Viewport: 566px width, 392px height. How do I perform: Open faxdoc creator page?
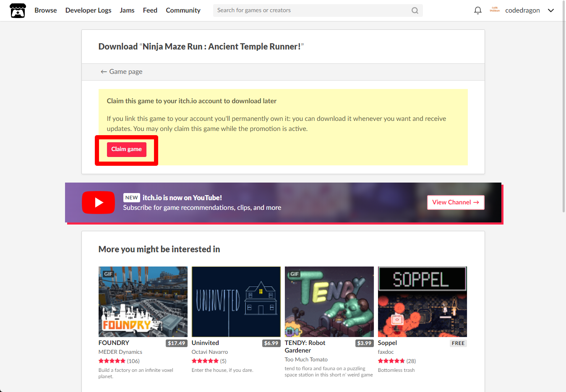coord(386,352)
